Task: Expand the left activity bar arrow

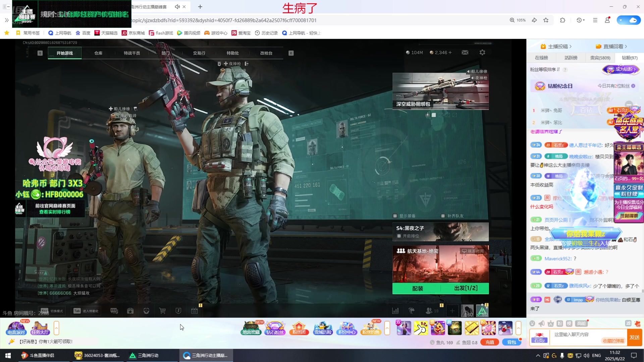Action: coord(56,328)
